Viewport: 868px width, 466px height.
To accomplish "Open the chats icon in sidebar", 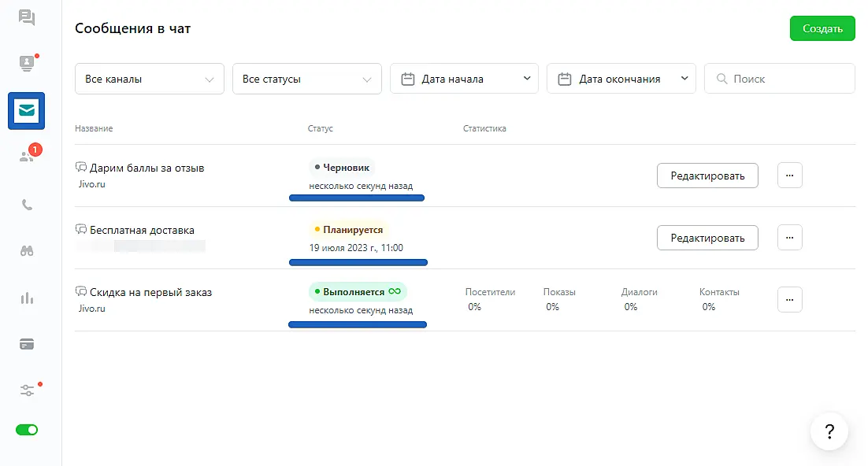I will [27, 18].
